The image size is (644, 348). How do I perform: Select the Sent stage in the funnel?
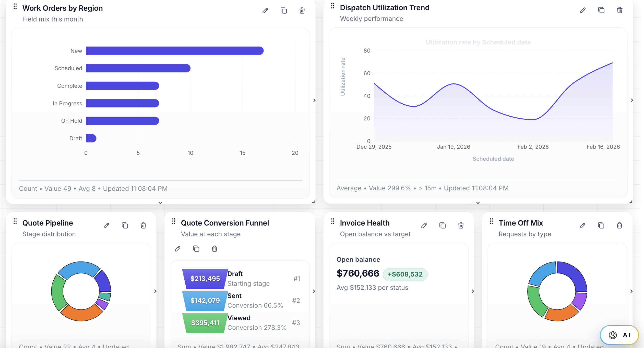tap(205, 301)
